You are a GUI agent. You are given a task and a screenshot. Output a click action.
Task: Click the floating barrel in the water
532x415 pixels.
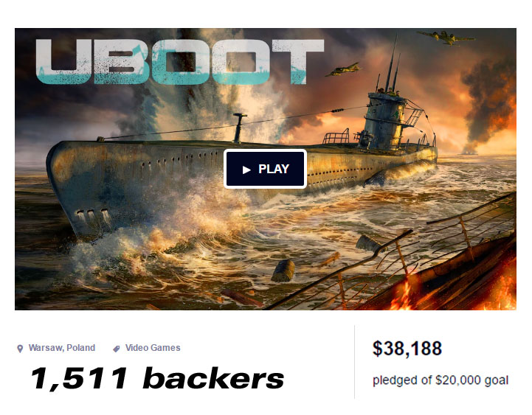click(x=283, y=271)
